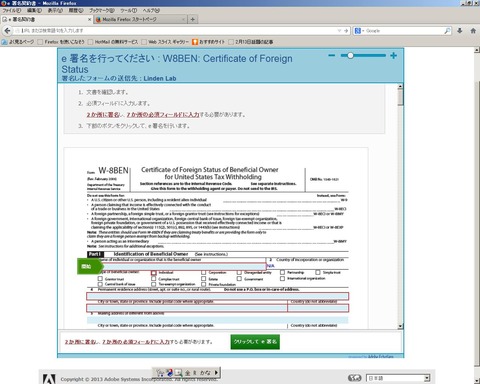The image size is (480, 384).
Task: Open the search engine selector dropdown
Action: (x=363, y=31)
